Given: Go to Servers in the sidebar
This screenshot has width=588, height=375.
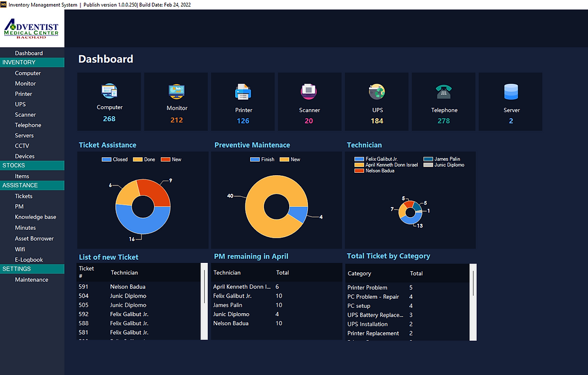Looking at the screenshot, I should (24, 136).
